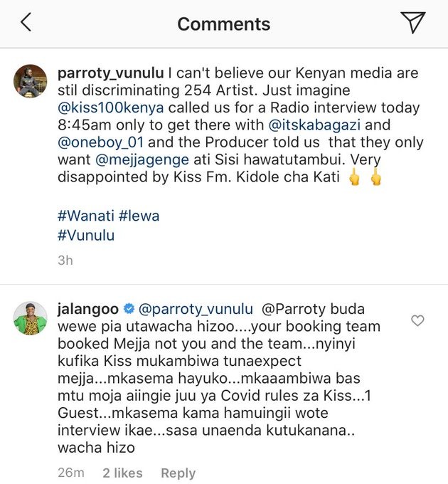Follow the @oneboy_01 mention
The height and width of the screenshot is (484, 448).
(x=100, y=142)
